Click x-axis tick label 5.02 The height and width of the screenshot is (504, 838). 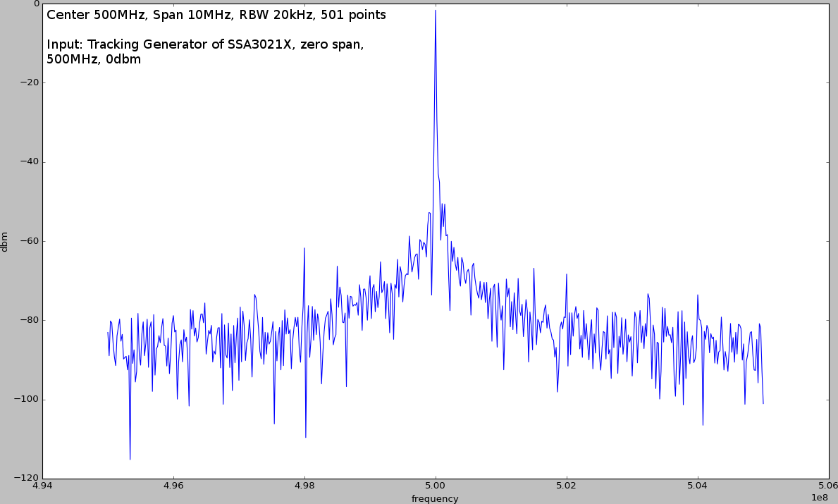[567, 485]
